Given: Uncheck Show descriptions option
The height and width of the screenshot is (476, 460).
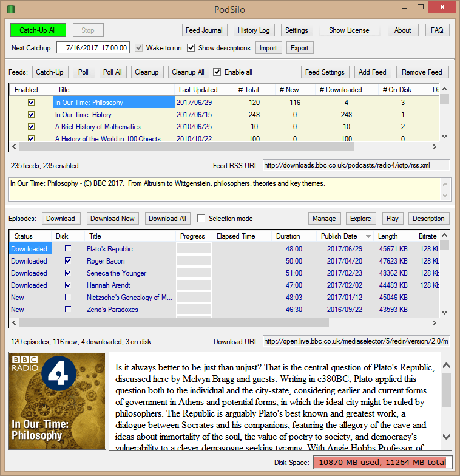Looking at the screenshot, I should pyautogui.click(x=191, y=48).
